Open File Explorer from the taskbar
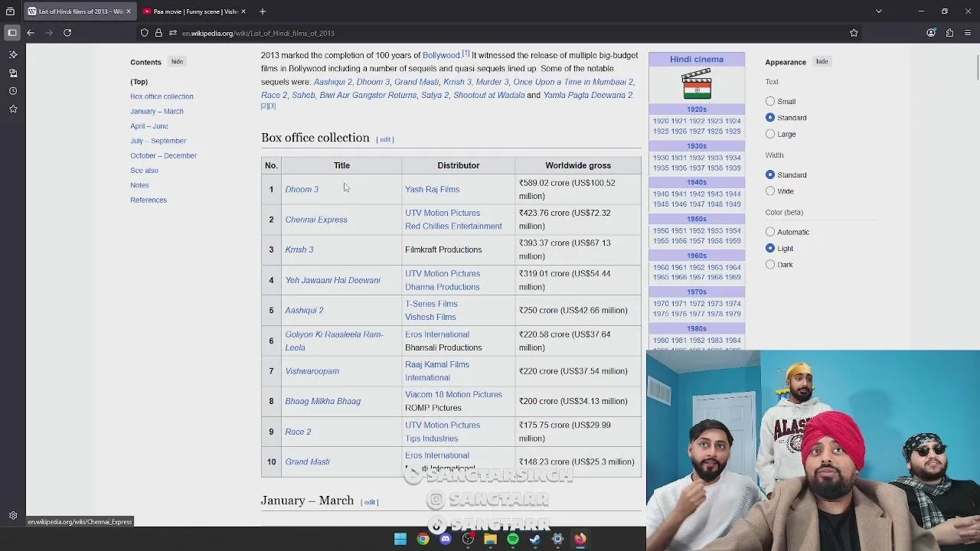The height and width of the screenshot is (551, 980). 490,540
